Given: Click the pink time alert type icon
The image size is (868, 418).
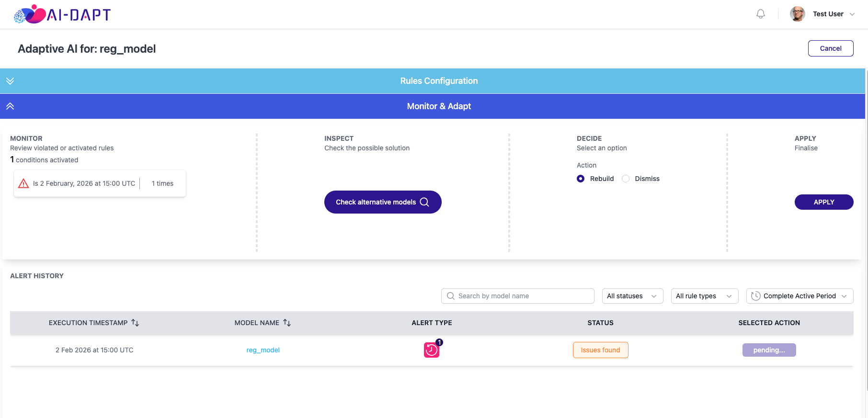Looking at the screenshot, I should coord(432,350).
